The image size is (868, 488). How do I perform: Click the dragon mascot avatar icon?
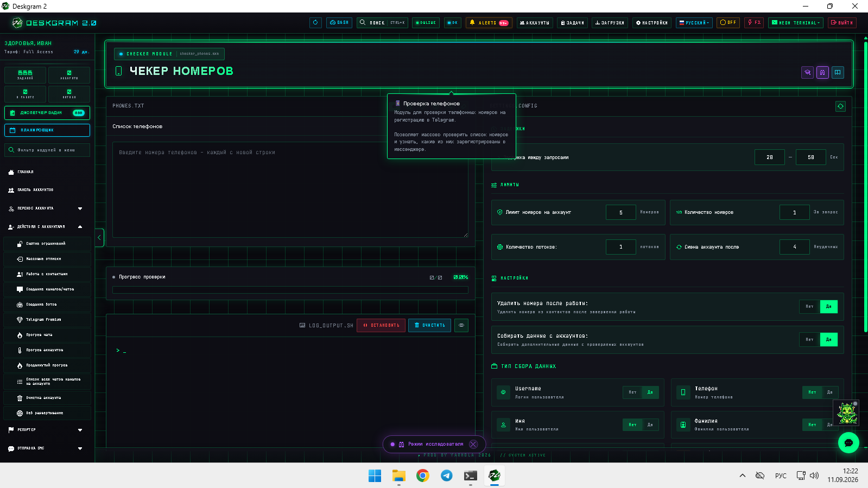847,413
